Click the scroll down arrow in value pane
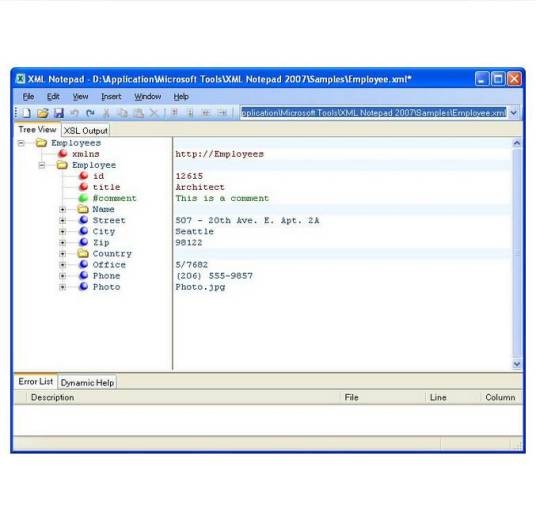Viewport: 536px width, 505px height. point(517,364)
